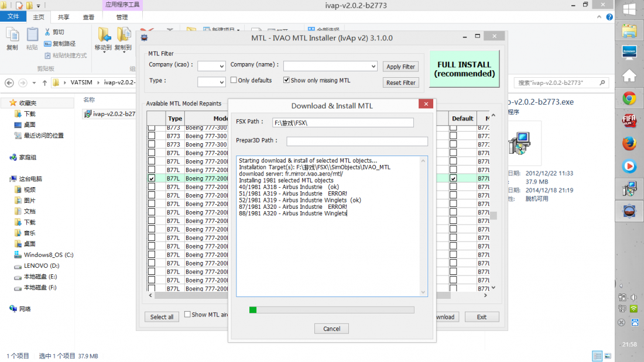Launch FIFA Online from the side taskbar
Viewport: 644px width, 362px height.
tap(629, 121)
